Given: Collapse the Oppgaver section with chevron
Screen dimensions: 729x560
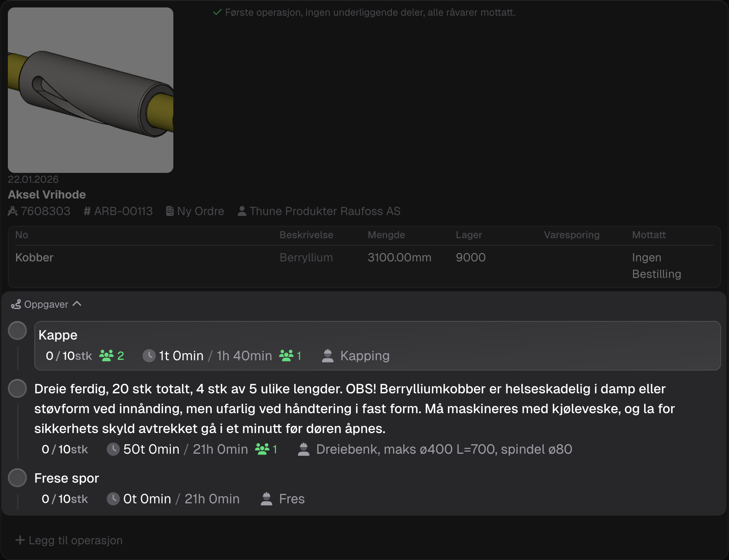Looking at the screenshot, I should [x=77, y=304].
